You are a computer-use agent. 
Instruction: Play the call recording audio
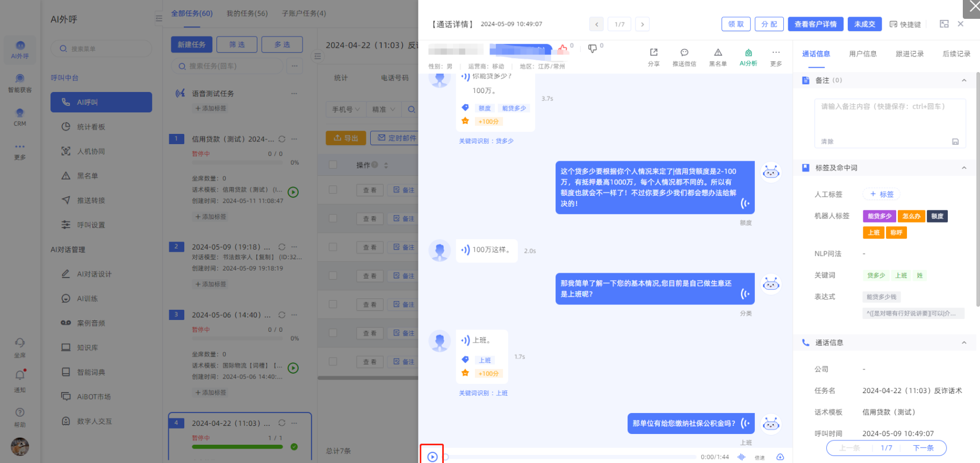click(x=433, y=457)
